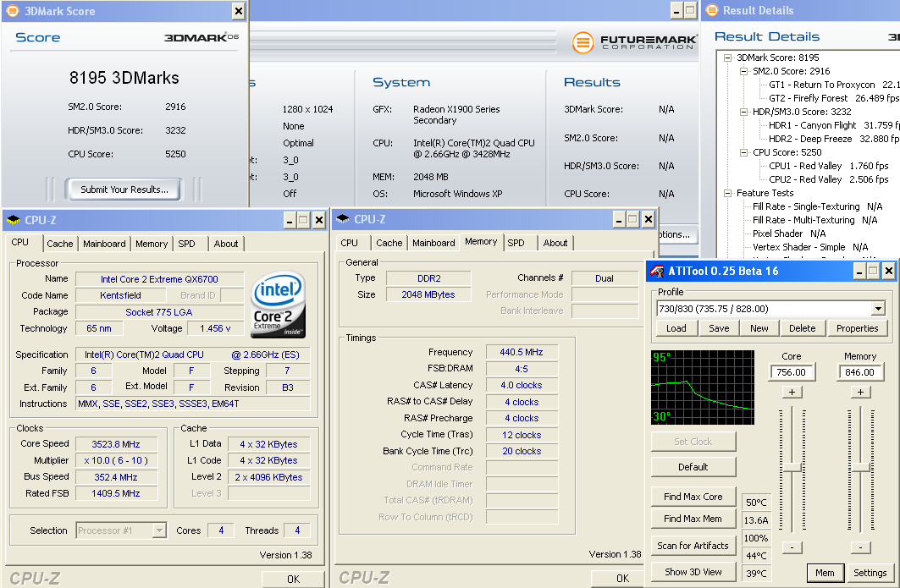Viewport: 900px width, 588px height.
Task: Select GT2 - Firefly Forest result row
Action: (x=833, y=98)
